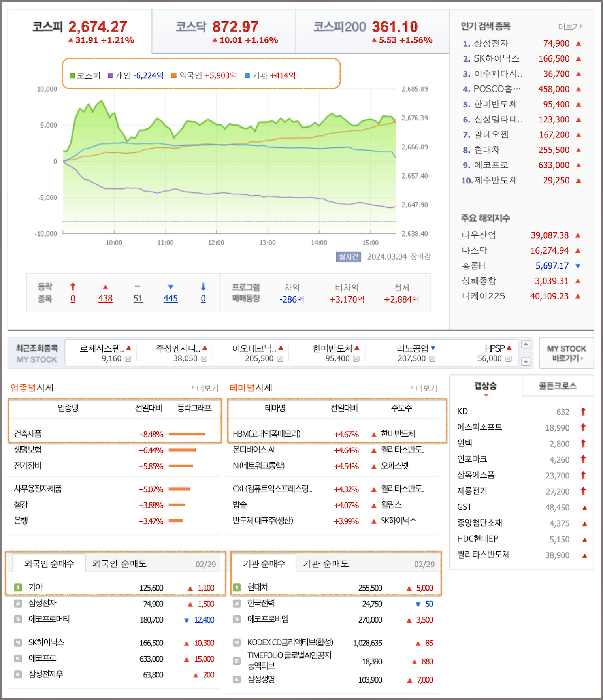Open the 갭상승 tab
The image size is (603, 700).
tap(486, 386)
